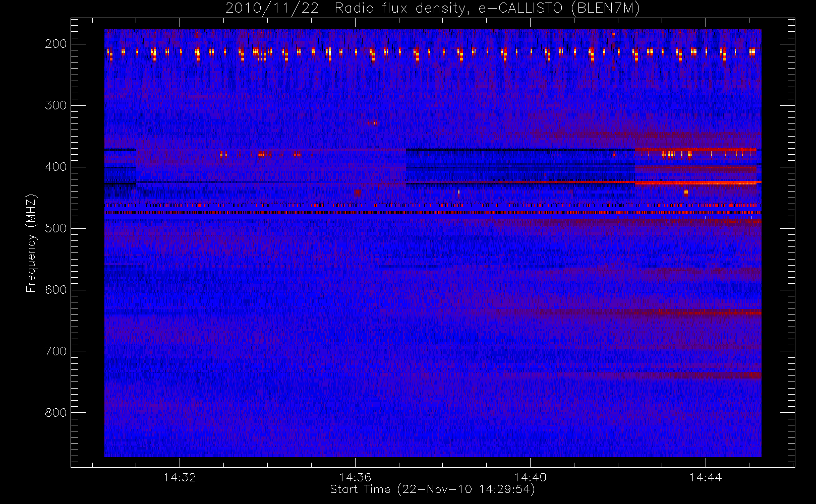Click the 800 frequency tick label
Viewport: 816px width, 504px height.
[56, 413]
